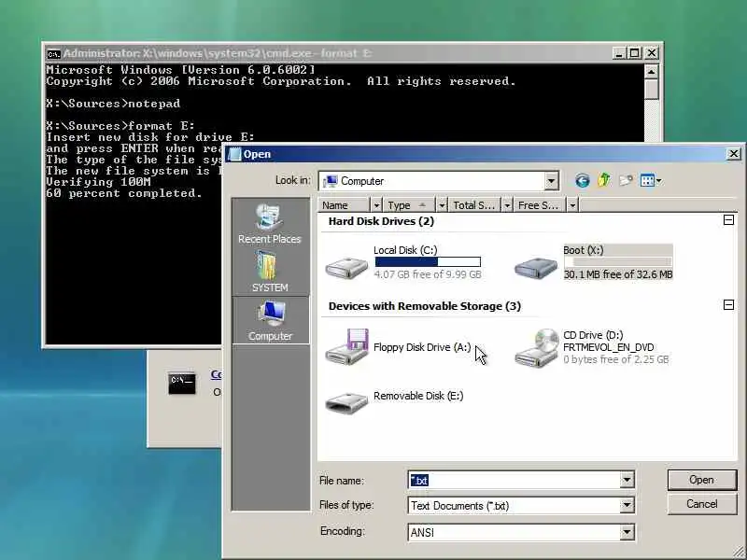
Task: Open the Look in dropdown
Action: point(551,181)
